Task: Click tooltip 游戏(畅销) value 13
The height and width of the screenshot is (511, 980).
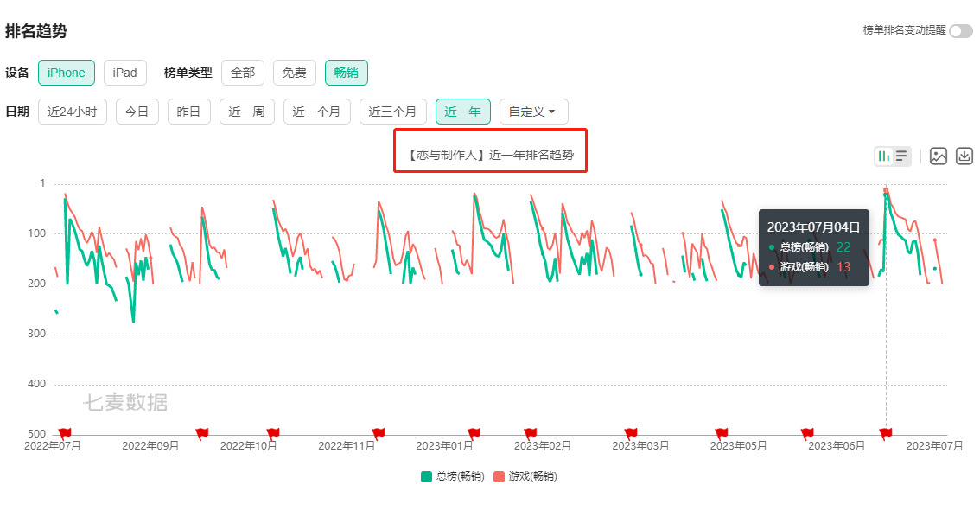Action: [x=843, y=267]
